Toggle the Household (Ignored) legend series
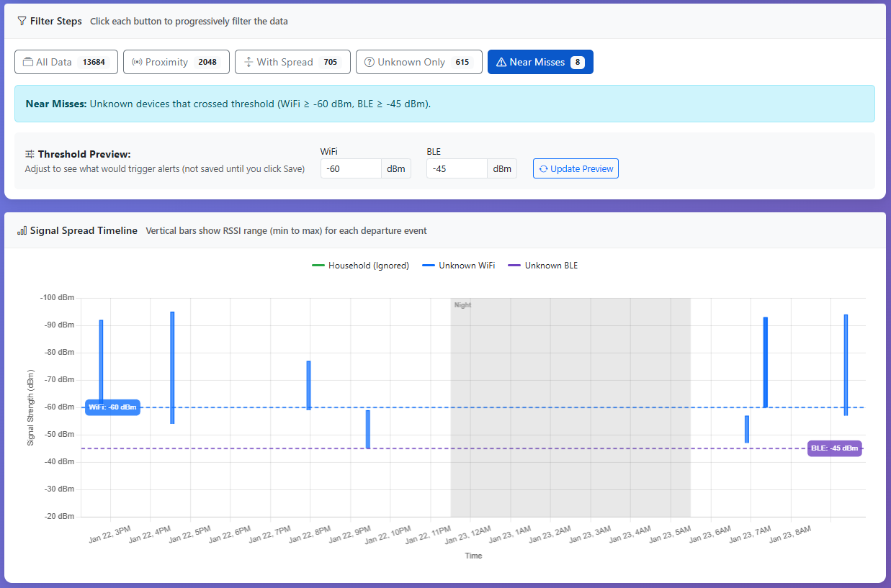 tap(360, 266)
